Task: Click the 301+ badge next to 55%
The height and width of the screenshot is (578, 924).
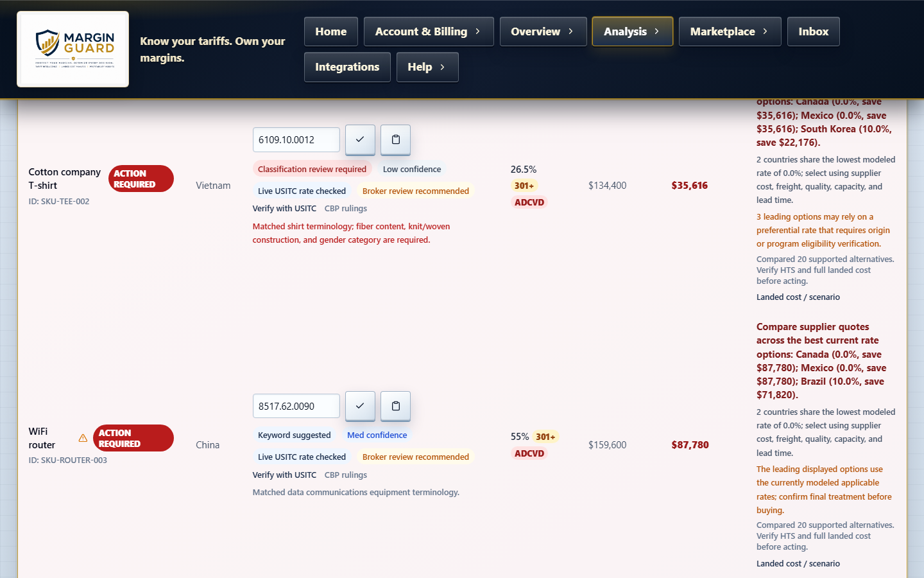Action: coord(545,437)
